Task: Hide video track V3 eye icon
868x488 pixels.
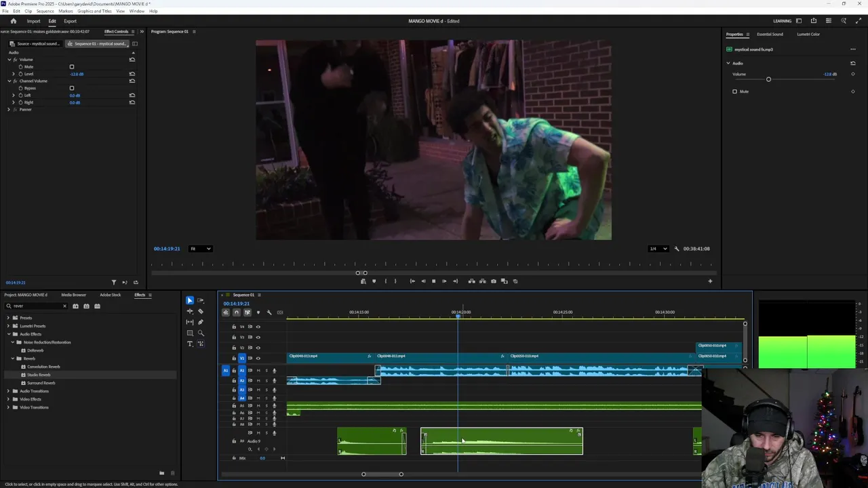Action: 258,337
